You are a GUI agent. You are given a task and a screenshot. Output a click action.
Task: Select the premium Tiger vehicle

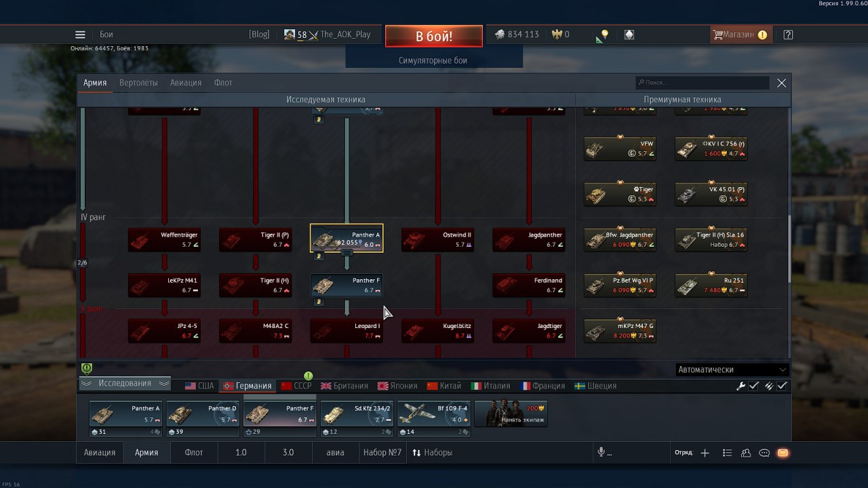point(620,195)
